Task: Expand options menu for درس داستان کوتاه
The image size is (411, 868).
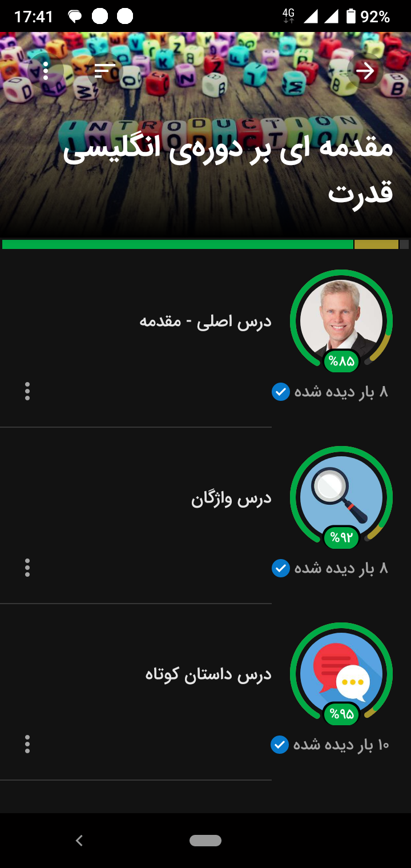Action: (27, 744)
